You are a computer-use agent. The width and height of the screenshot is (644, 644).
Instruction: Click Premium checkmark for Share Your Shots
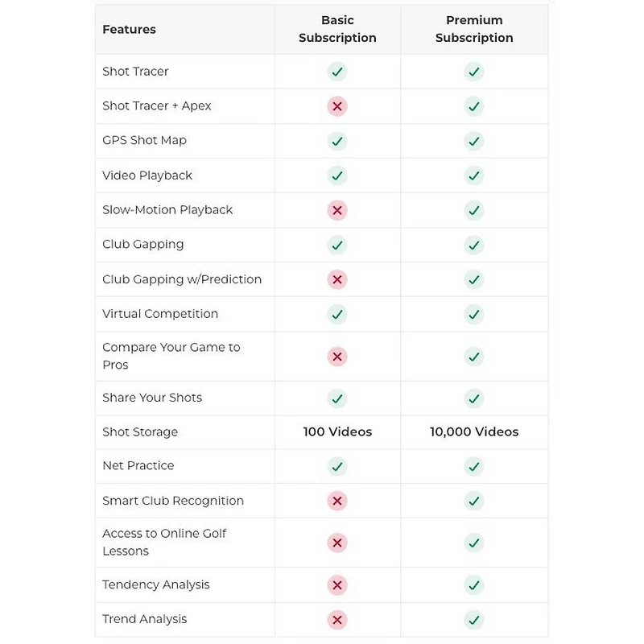click(x=474, y=398)
